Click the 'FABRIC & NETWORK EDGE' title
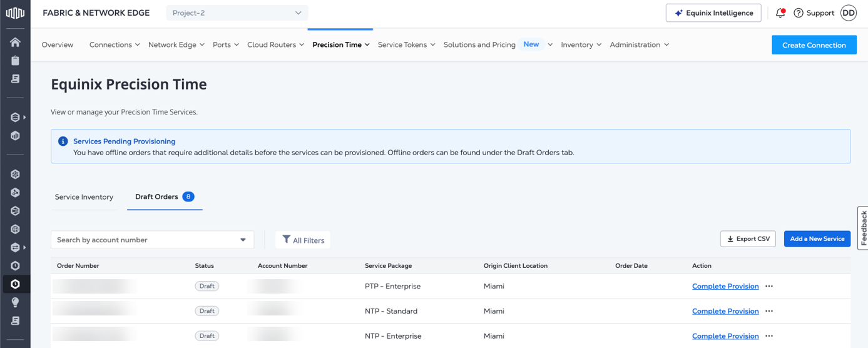 (96, 13)
